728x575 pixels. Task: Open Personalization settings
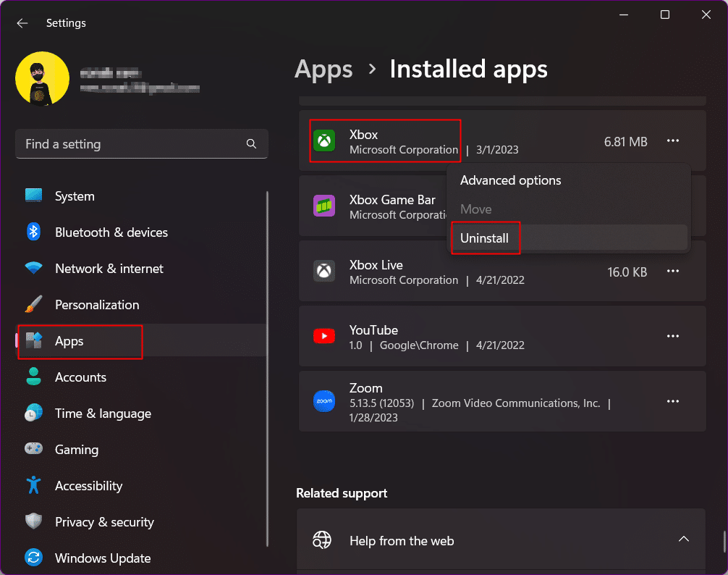click(142, 305)
